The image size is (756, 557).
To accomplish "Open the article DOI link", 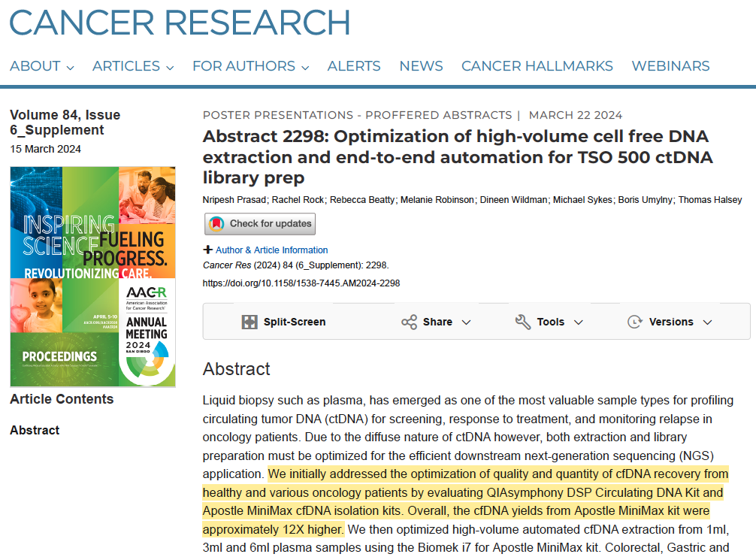I will pyautogui.click(x=301, y=283).
